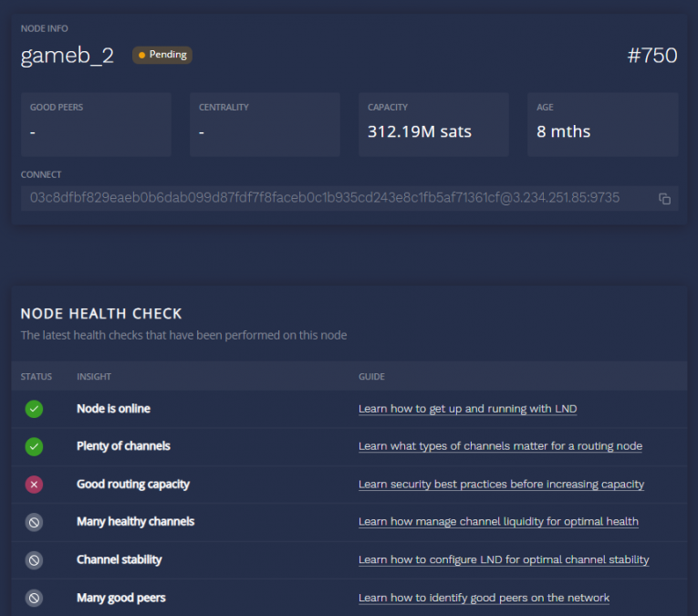Open the guide on identifying good peers
Screen dimensions: 698x616
click(x=484, y=598)
